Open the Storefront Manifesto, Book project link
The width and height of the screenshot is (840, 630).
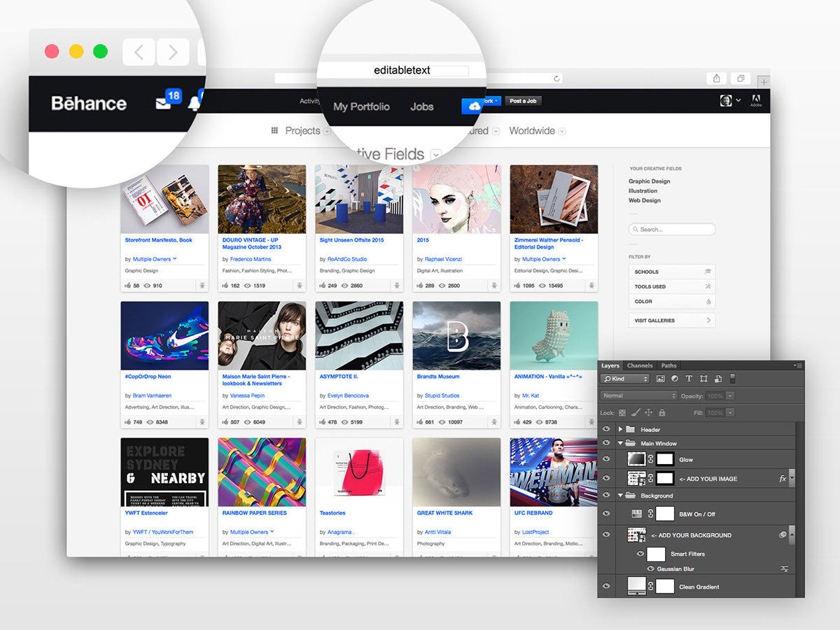[158, 240]
